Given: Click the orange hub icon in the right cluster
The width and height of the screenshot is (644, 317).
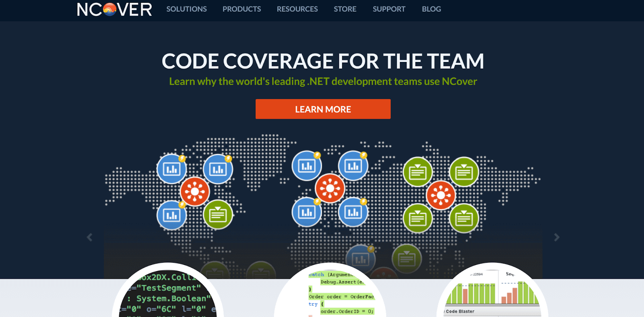Looking at the screenshot, I should 441,195.
